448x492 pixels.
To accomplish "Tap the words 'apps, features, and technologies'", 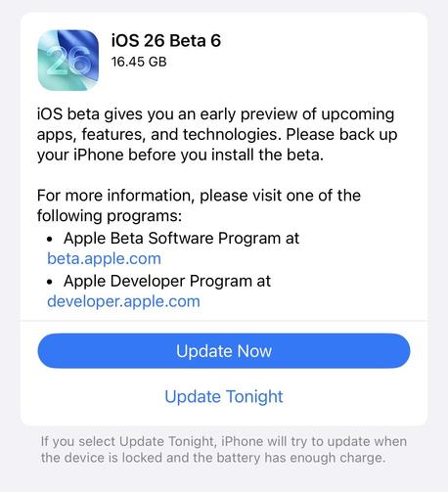I will 158,135.
